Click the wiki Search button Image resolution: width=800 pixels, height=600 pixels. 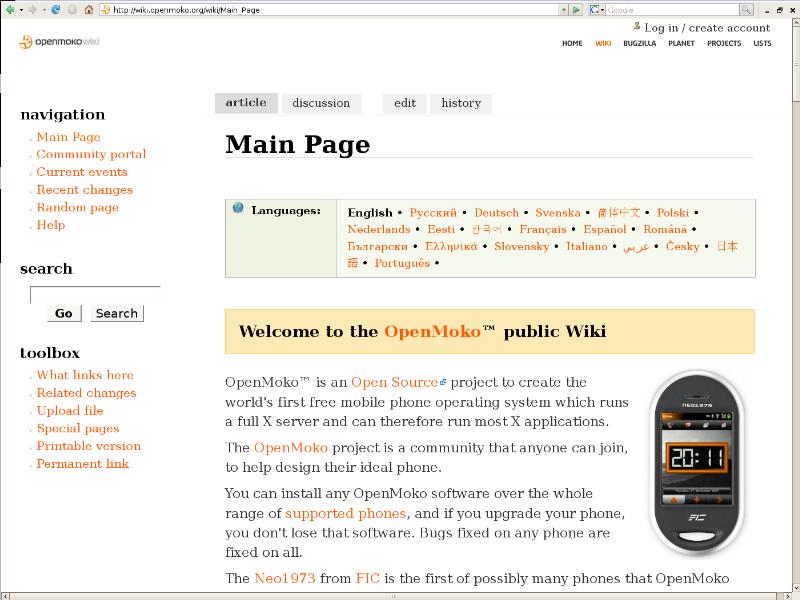pos(117,313)
